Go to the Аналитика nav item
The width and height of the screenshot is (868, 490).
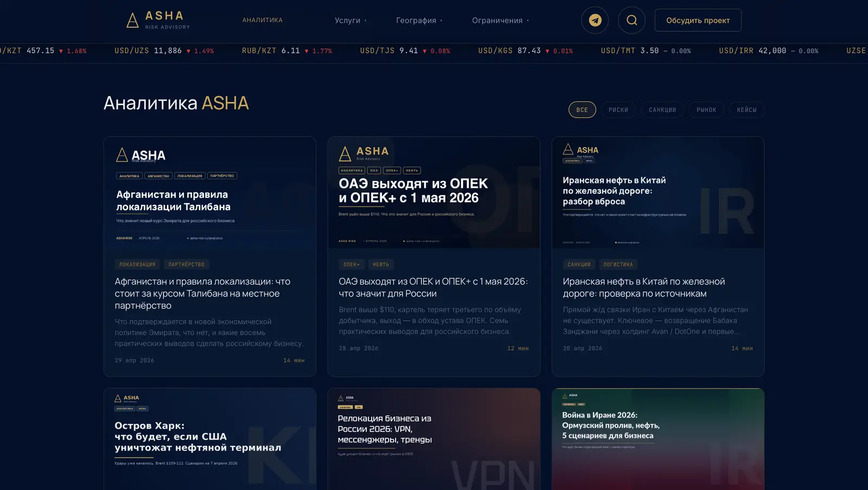point(263,20)
